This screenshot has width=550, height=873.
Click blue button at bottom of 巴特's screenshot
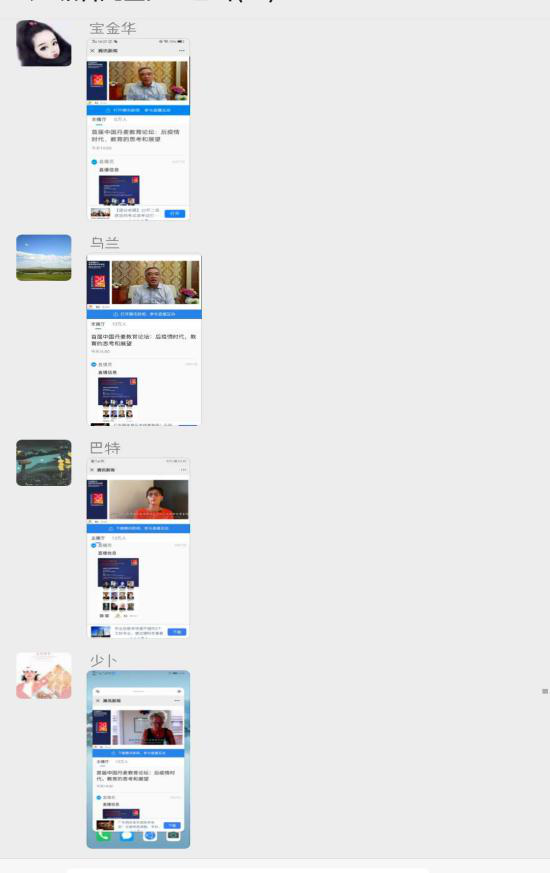(177, 632)
